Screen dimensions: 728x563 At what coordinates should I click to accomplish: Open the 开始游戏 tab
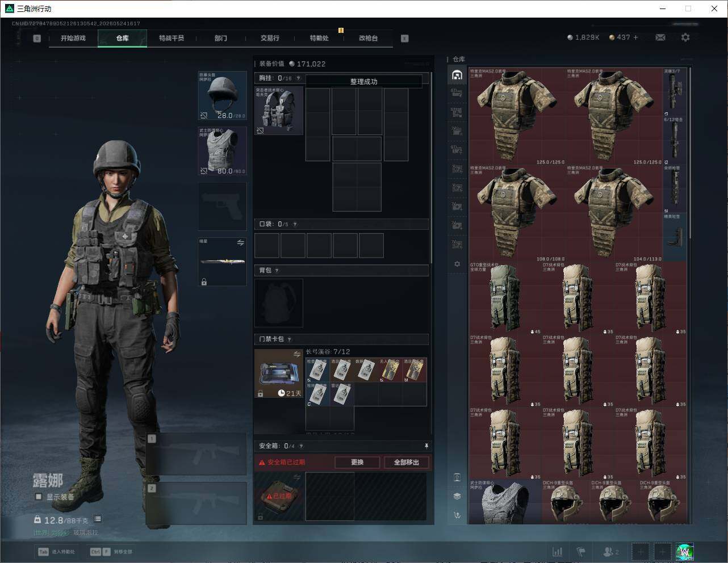73,38
